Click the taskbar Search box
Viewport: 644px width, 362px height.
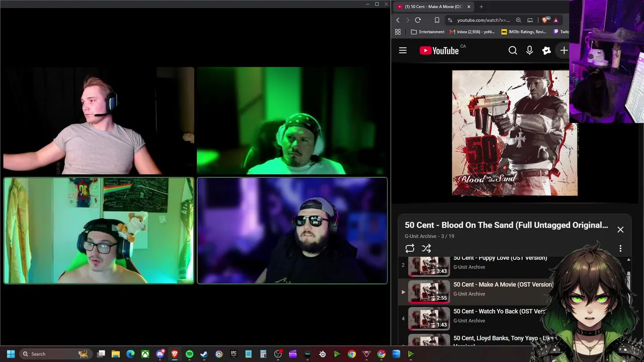click(55, 354)
